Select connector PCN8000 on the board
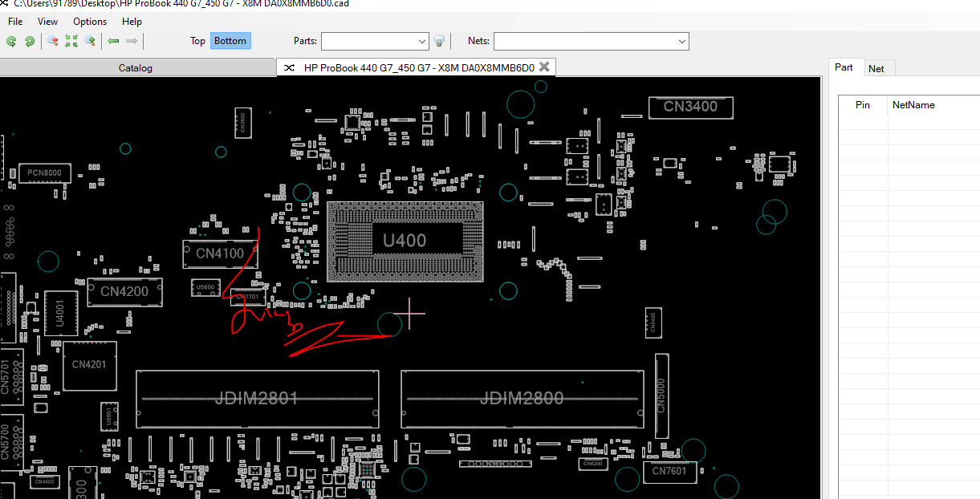The height and width of the screenshot is (499, 980). [x=44, y=173]
